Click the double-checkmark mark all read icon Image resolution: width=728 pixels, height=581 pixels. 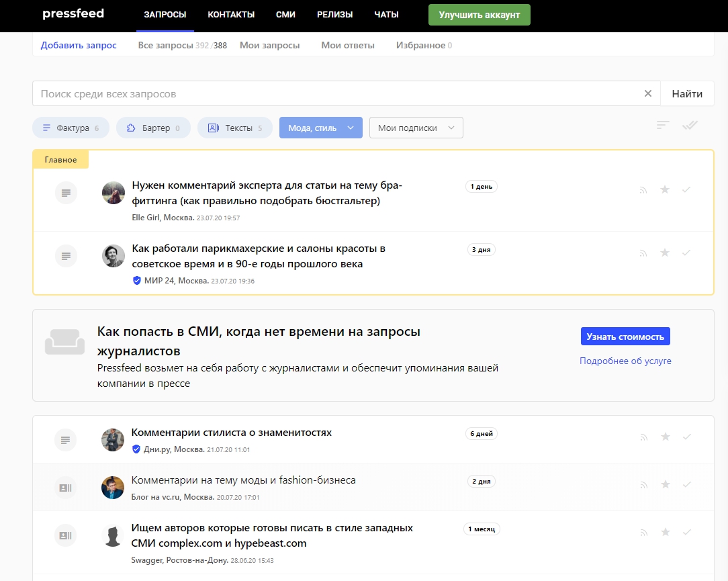(x=690, y=126)
